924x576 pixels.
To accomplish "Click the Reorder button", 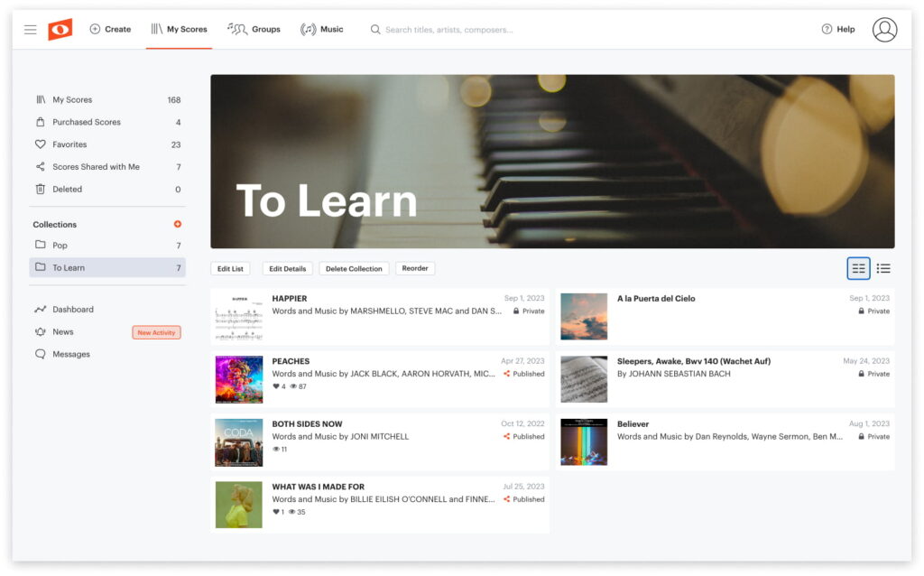I will tap(414, 268).
